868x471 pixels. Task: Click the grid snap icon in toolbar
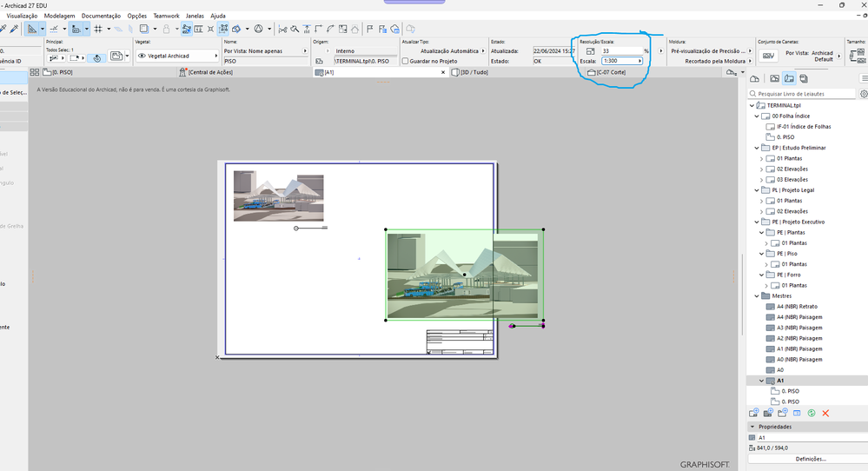point(98,29)
